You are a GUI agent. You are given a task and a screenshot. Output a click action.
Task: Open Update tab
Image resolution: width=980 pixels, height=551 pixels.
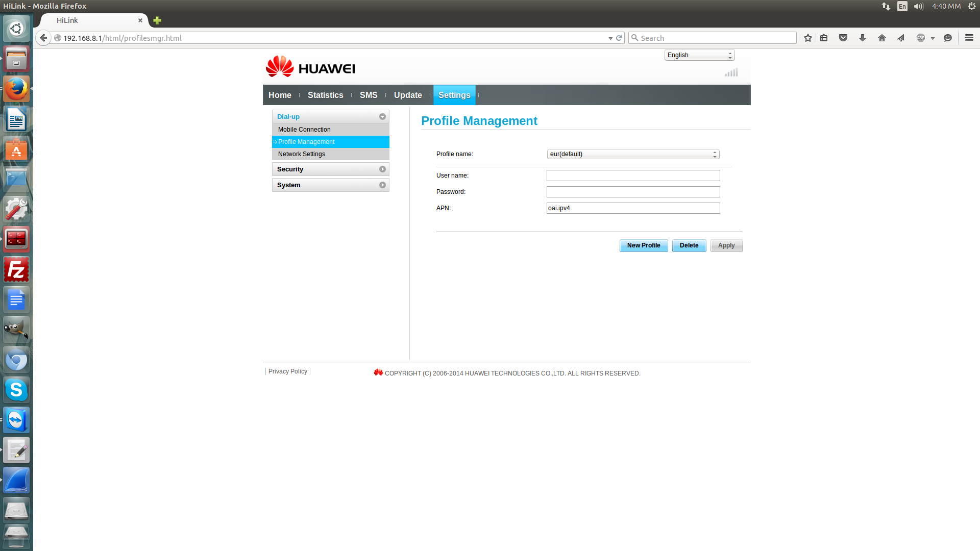pos(408,95)
